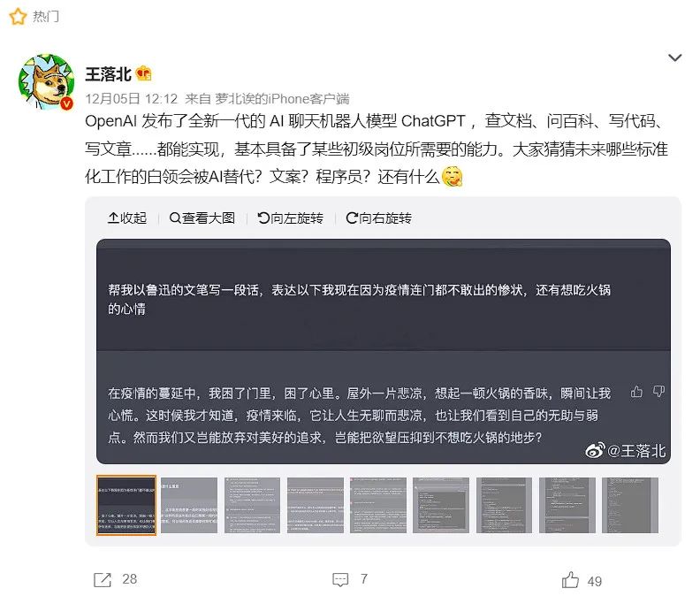Rotate the image right with 向右旋转
Image resolution: width=700 pixels, height=596 pixels.
pos(379,218)
